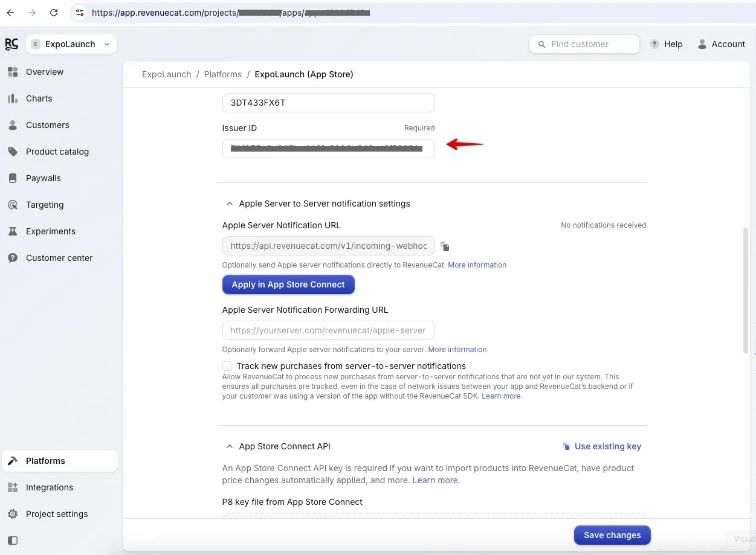Click the 'No notifications received' status text
This screenshot has height=555, width=756.
(x=604, y=225)
